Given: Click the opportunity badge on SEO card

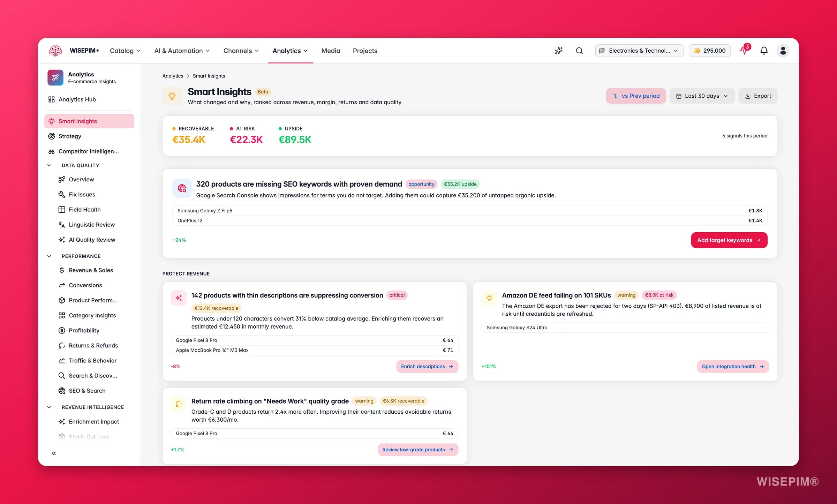Looking at the screenshot, I should (421, 184).
